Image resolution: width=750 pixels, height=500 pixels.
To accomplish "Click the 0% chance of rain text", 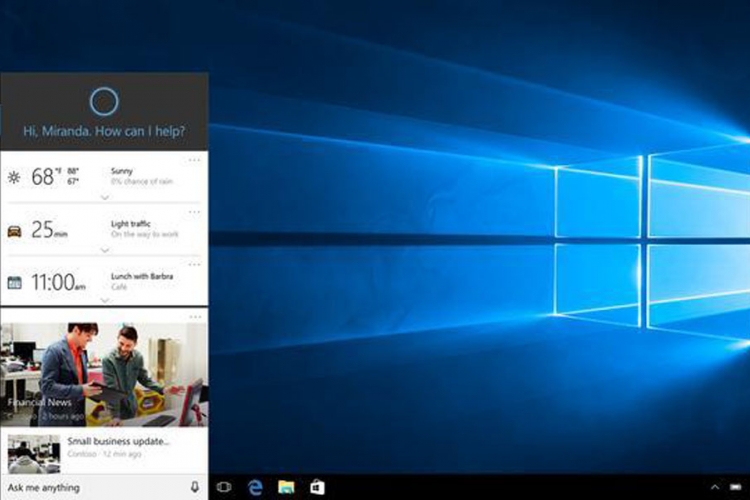I will [x=142, y=182].
